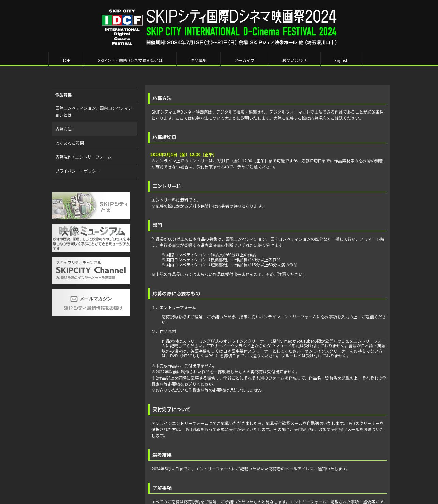Image resolution: width=438 pixels, height=504 pixels.
Task: Click the note ※未完成作品は、受付出来ません。
Action: (x=184, y=366)
